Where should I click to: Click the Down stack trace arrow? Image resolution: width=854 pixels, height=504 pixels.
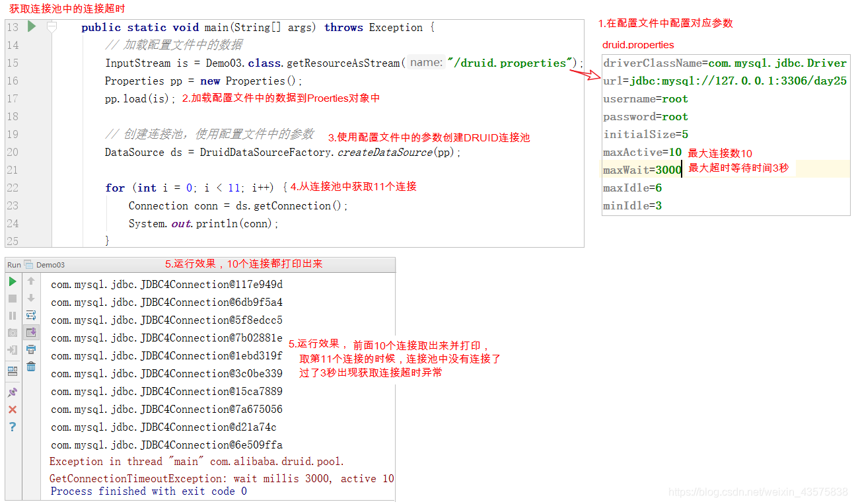(x=31, y=299)
